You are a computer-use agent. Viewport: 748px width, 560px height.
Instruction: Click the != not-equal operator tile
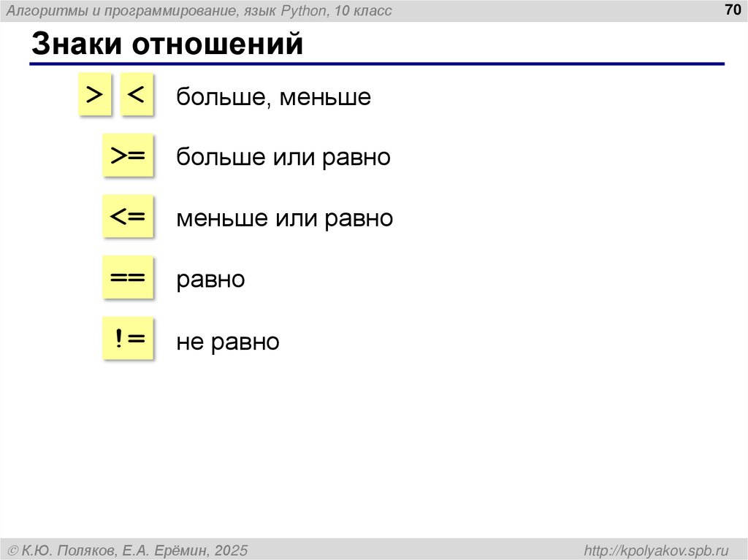coord(128,339)
